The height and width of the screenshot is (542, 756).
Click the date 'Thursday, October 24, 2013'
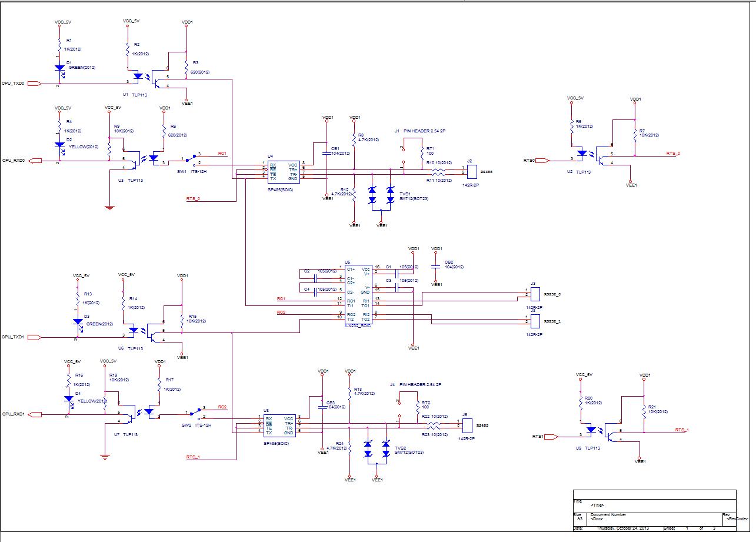(x=622, y=528)
